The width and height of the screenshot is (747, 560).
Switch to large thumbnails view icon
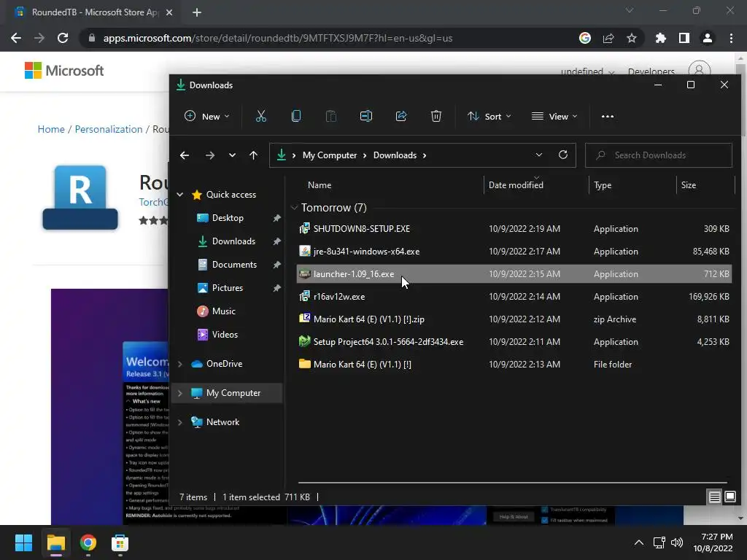pyautogui.click(x=730, y=497)
